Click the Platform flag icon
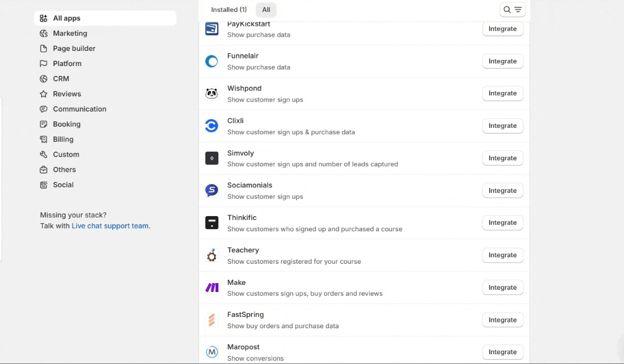 [x=43, y=64]
